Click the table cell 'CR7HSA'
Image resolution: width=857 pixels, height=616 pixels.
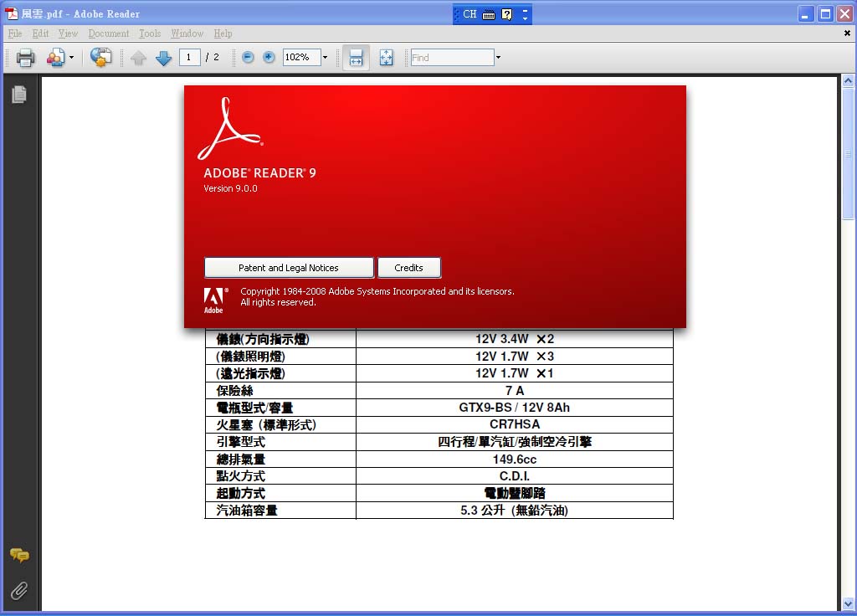pos(515,424)
